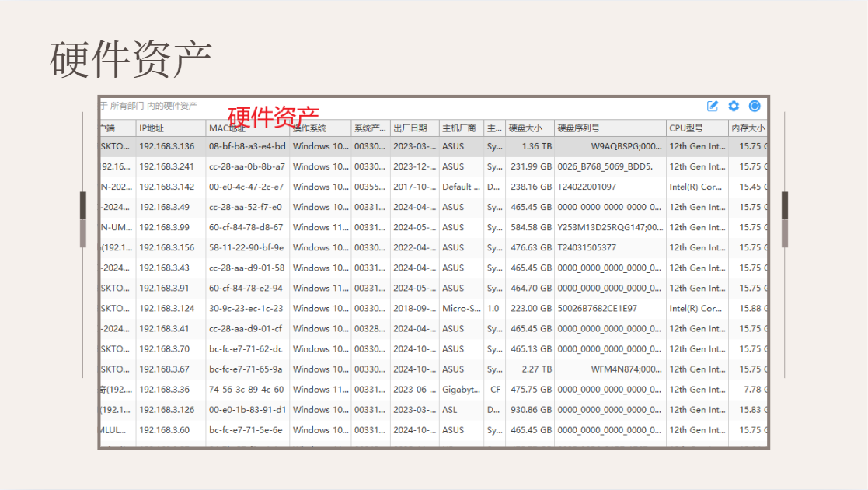Click the 内存大小 column header
The height and width of the screenshot is (490, 868).
748,128
